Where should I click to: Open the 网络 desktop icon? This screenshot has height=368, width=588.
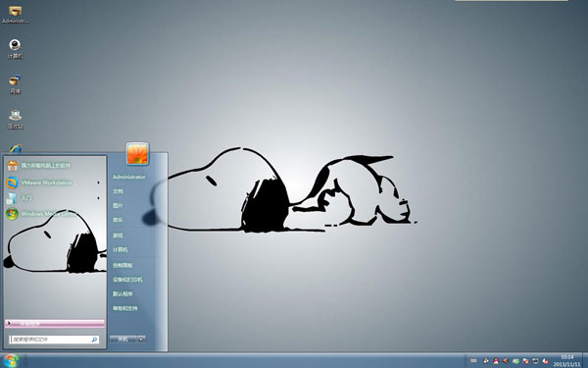point(15,84)
